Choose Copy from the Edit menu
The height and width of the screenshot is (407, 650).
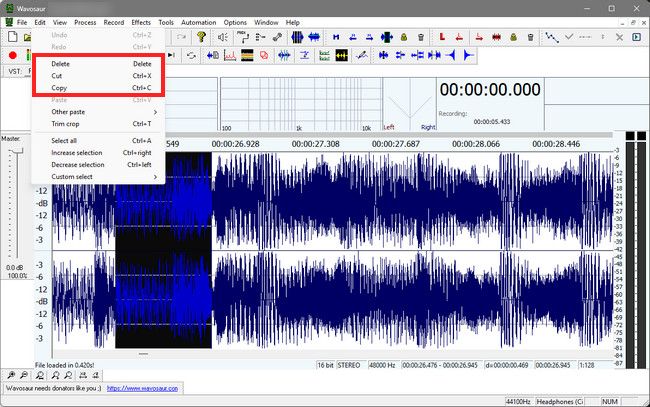(x=99, y=88)
